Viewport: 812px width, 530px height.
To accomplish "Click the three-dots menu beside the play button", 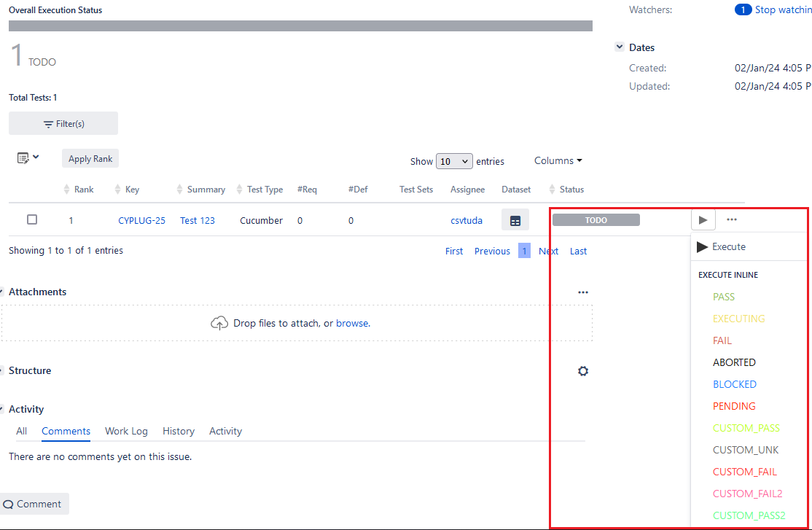I will [732, 219].
